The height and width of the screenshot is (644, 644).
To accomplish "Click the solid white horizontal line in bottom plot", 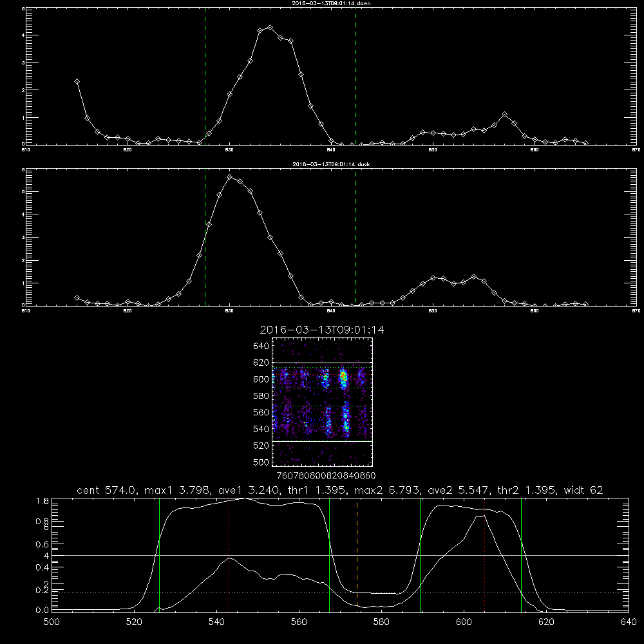I will click(340, 555).
